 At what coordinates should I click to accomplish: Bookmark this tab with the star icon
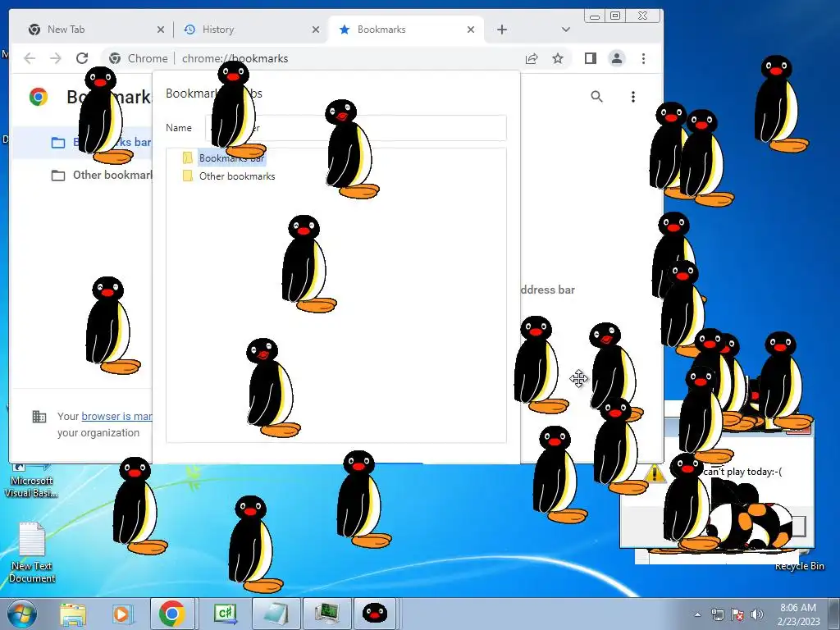[558, 58]
